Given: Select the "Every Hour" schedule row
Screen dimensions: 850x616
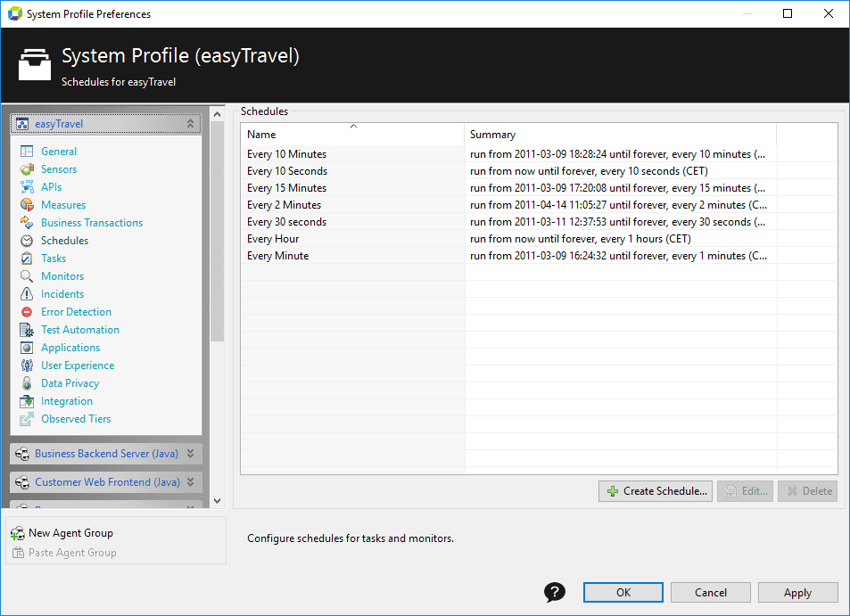Looking at the screenshot, I should [539, 239].
